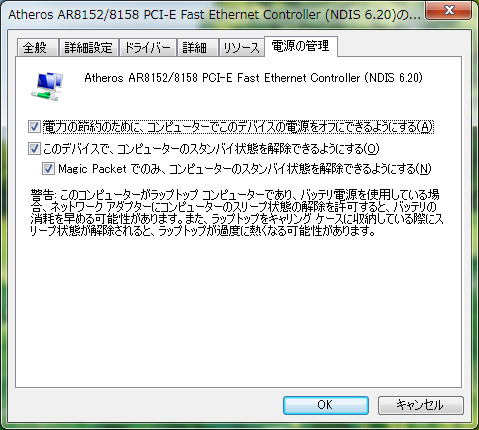Click the blank white area below the warning

click(238, 310)
